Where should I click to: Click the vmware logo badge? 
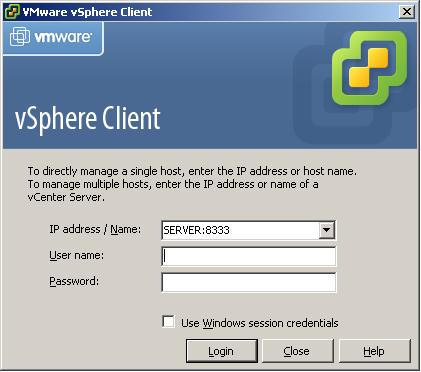(53, 37)
